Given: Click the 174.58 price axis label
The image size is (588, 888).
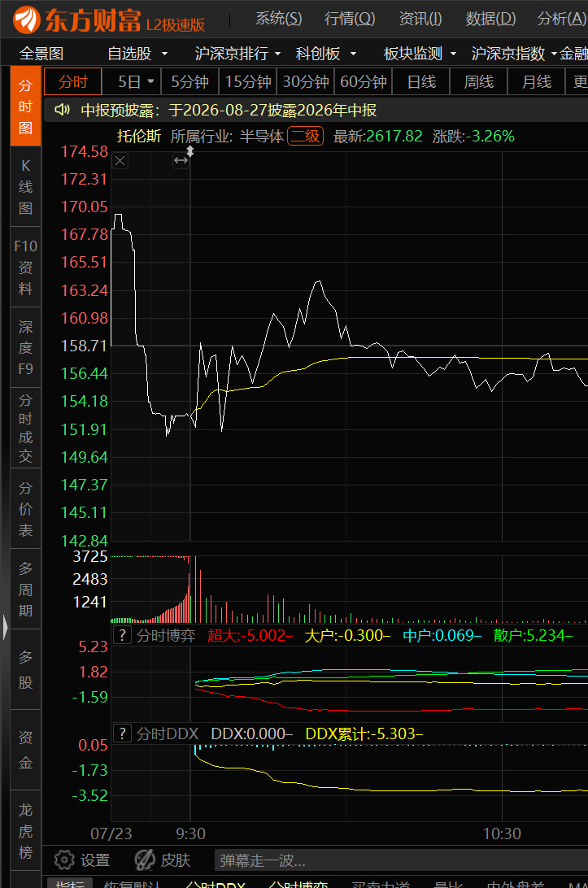Looking at the screenshot, I should point(85,152).
